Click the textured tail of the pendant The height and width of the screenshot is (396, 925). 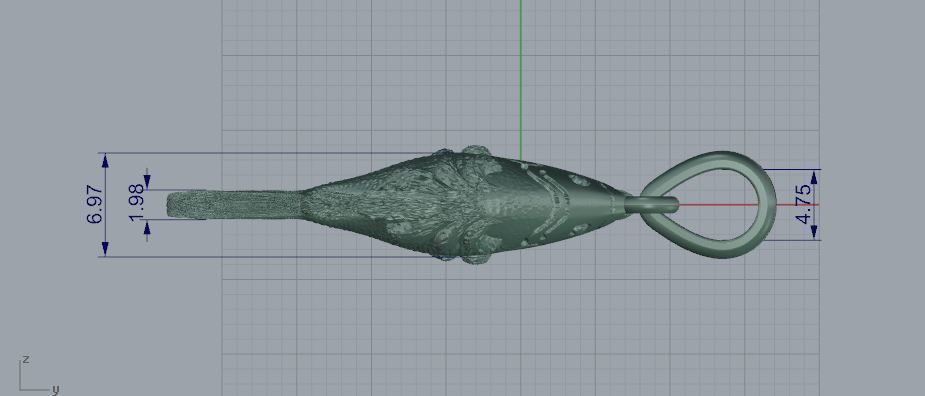235,205
